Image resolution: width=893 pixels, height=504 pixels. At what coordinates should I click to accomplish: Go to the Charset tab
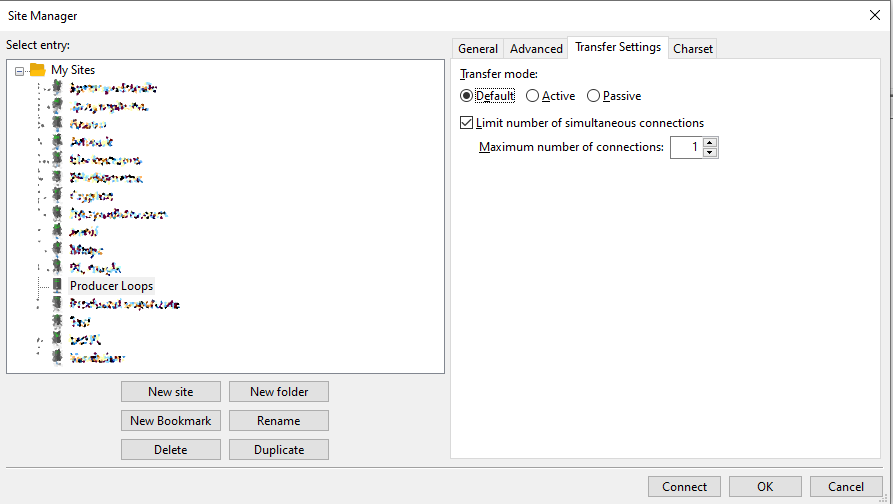point(693,49)
